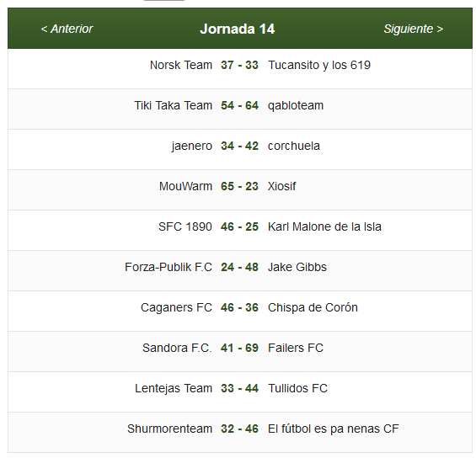This screenshot has height=458, width=476.
Task: Select El fútbol es pa nenas CF
Action: pos(334,429)
